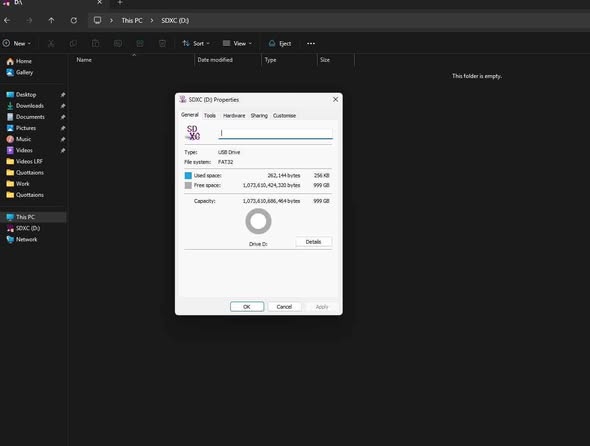Click the drive label text field
590x446 pixels.
click(x=275, y=133)
